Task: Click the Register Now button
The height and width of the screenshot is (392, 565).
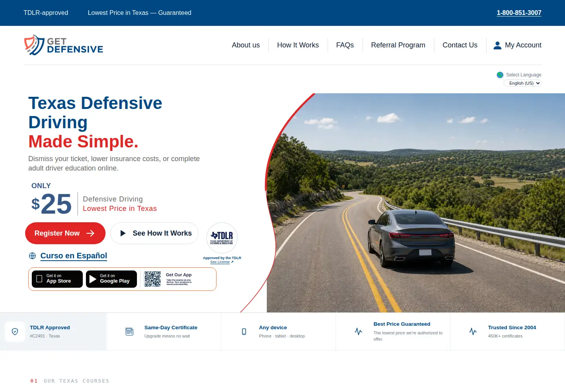Action: (65, 233)
